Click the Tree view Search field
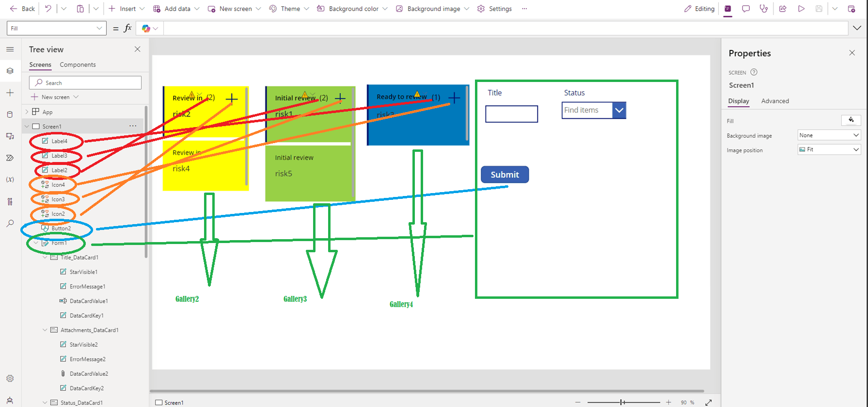The height and width of the screenshot is (407, 868). tap(85, 82)
